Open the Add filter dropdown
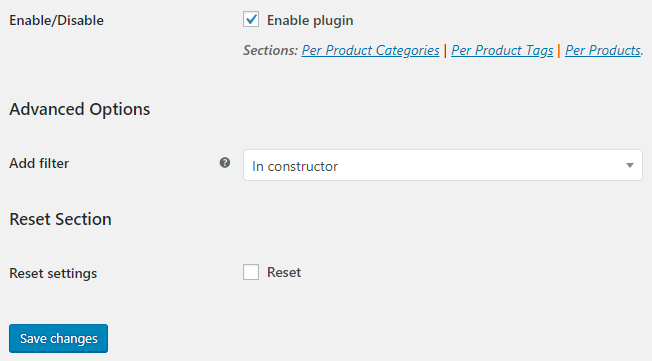Viewport: 652px width, 361px height. coord(443,165)
